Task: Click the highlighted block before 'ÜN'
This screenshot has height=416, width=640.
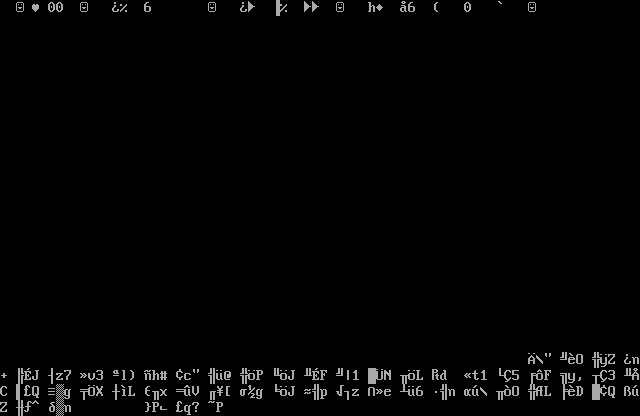Action: pyautogui.click(x=372, y=376)
